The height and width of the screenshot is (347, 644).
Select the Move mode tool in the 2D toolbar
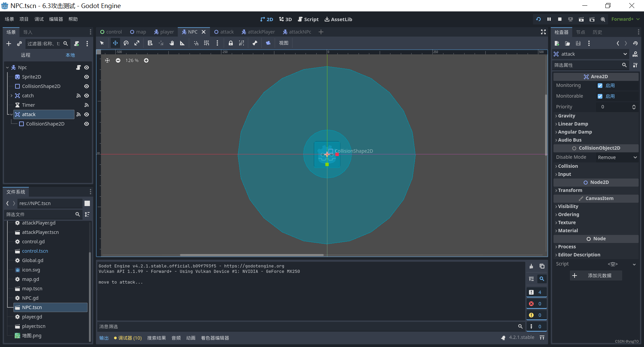[115, 43]
